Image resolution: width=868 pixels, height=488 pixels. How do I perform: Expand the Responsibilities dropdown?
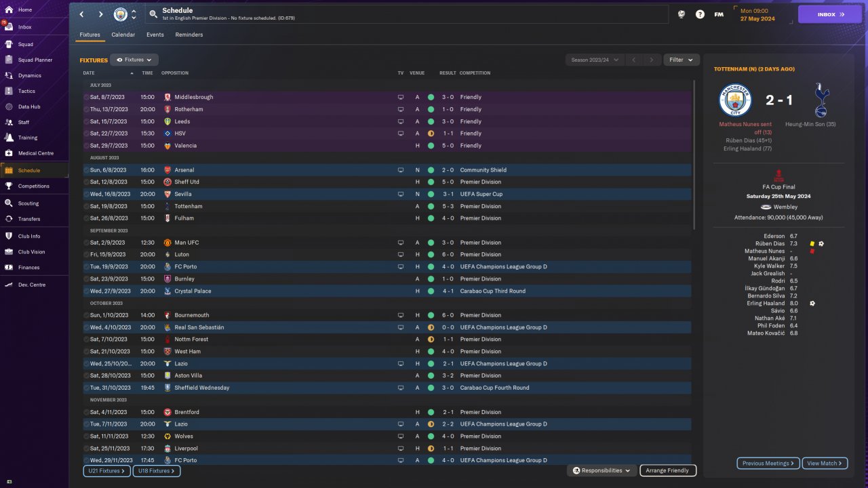tap(601, 470)
